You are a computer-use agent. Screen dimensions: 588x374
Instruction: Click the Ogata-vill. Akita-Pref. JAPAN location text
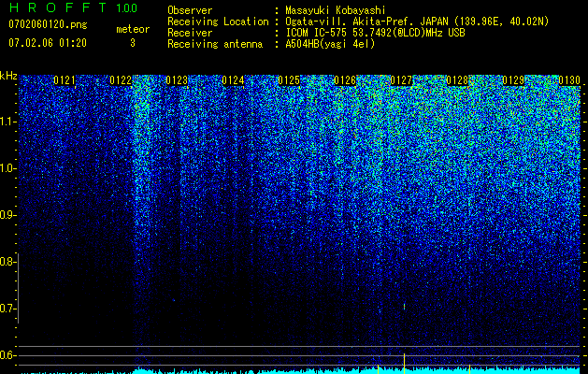coord(417,22)
